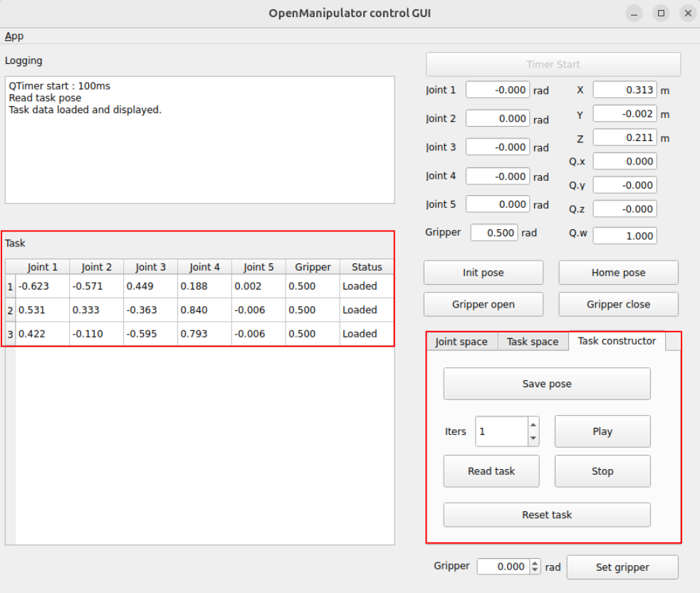The height and width of the screenshot is (593, 700).
Task: Apply value with Set gripper
Action: coord(622,567)
